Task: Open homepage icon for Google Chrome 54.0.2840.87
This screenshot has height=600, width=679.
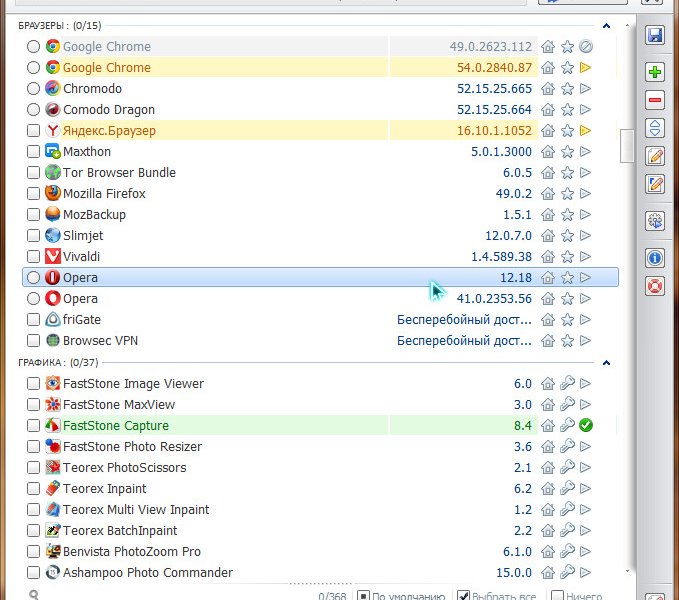Action: pos(548,68)
